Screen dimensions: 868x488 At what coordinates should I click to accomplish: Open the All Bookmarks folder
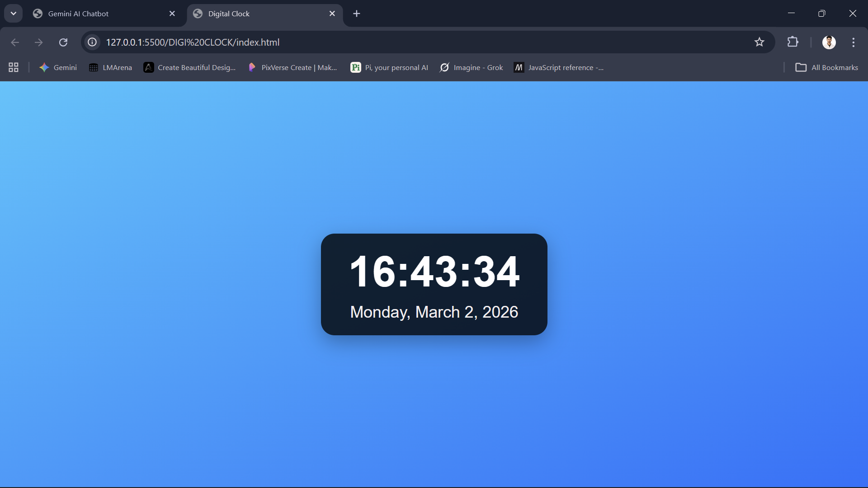(x=827, y=67)
